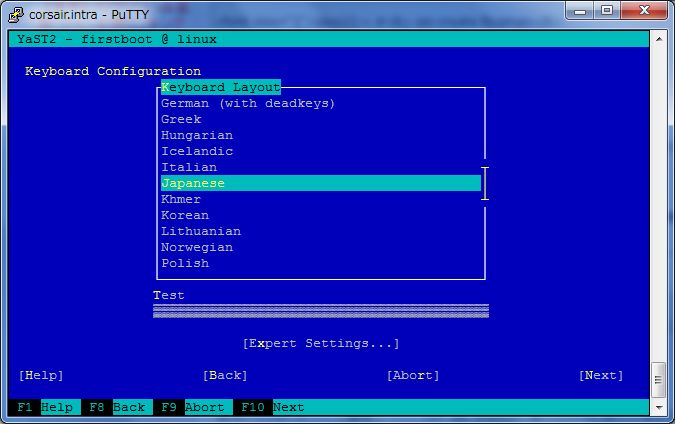Click the Keyboard Configuration title text
This screenshot has width=675, height=424.
[113, 71]
